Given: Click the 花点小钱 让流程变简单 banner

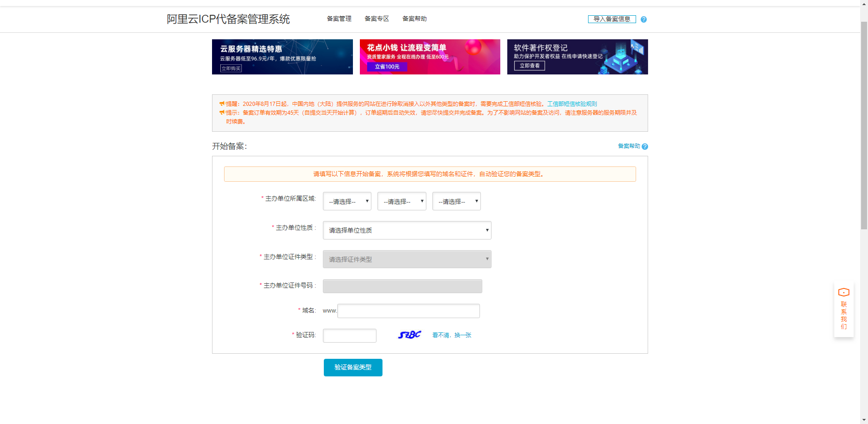Looking at the screenshot, I should pos(430,57).
